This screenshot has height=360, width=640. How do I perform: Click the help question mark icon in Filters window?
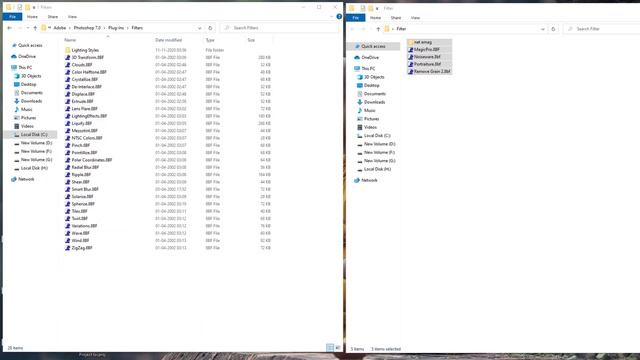click(x=339, y=17)
